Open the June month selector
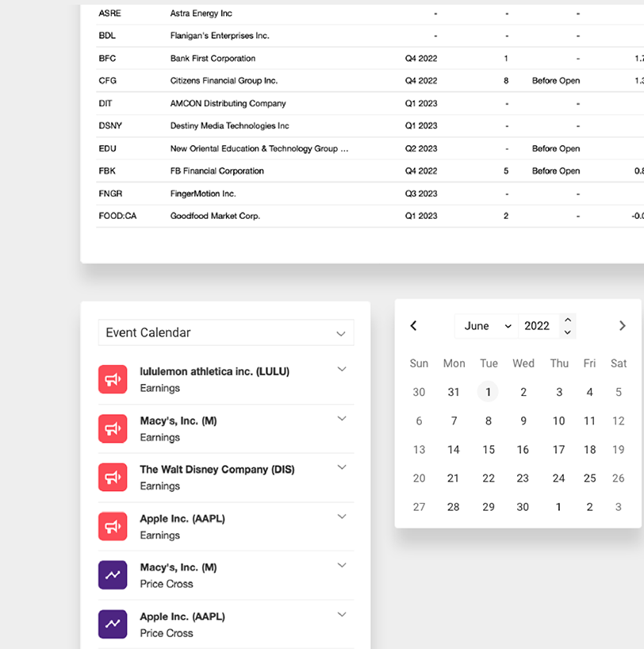 click(487, 326)
